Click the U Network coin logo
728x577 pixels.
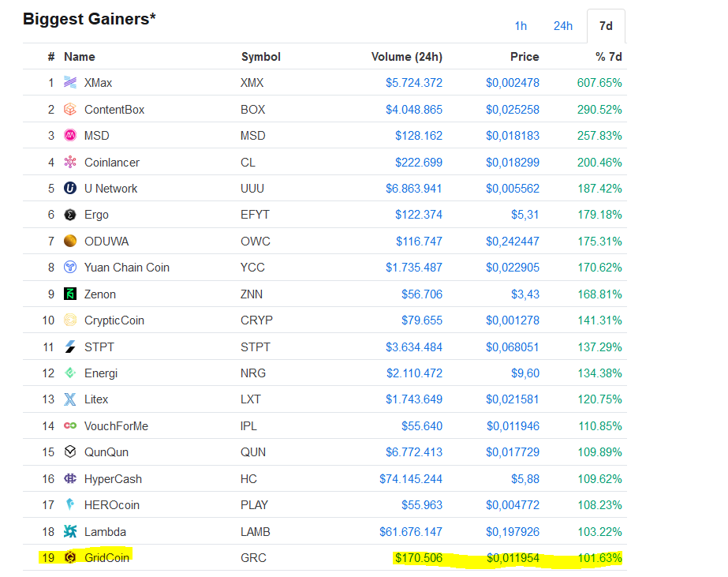[70, 188]
